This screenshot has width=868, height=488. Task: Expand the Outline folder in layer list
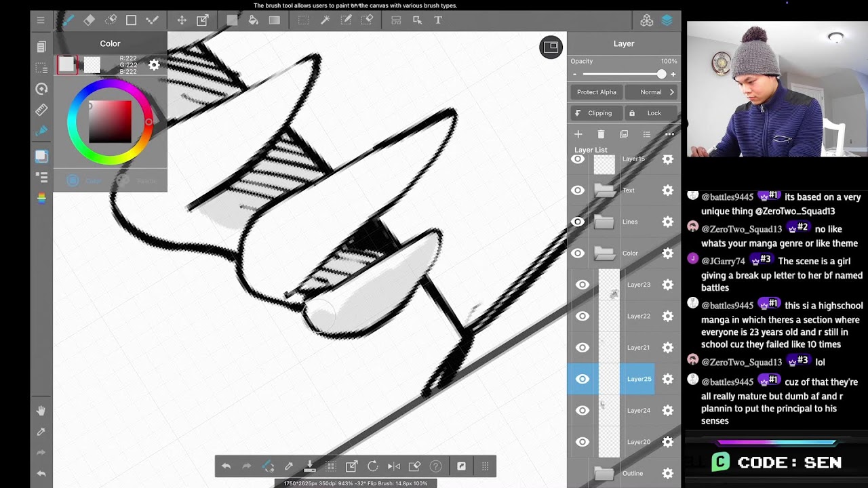point(604,473)
